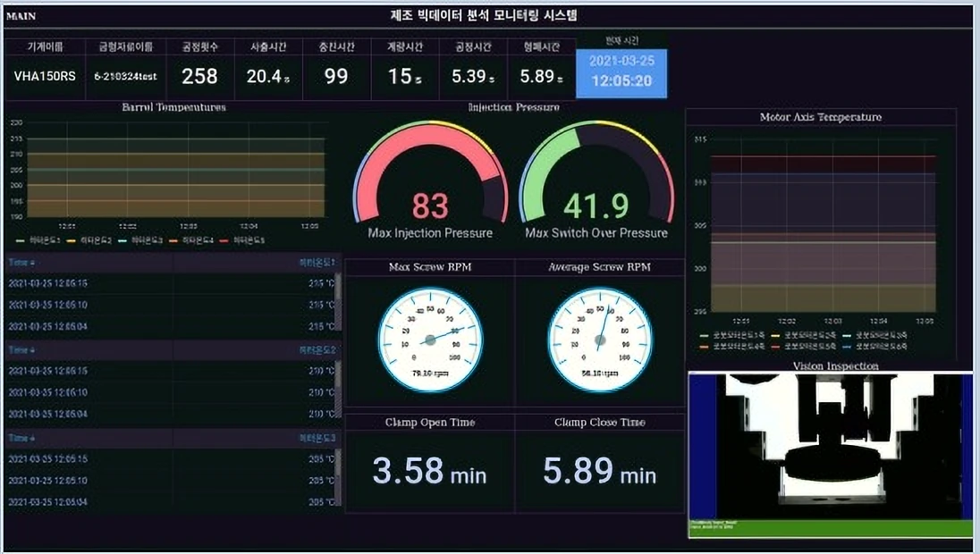
Task: Click the Max Screw RPM dial gauge
Action: point(430,340)
